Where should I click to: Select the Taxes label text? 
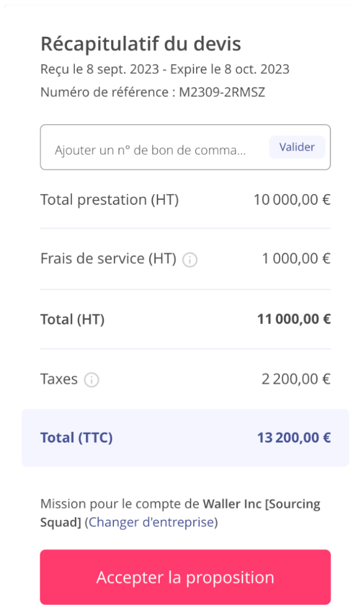pyautogui.click(x=59, y=379)
